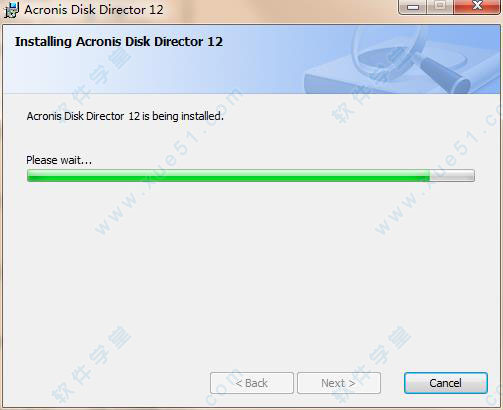Minimize the installer window
Viewport: 503px width, 410px height.
[x=413, y=7]
